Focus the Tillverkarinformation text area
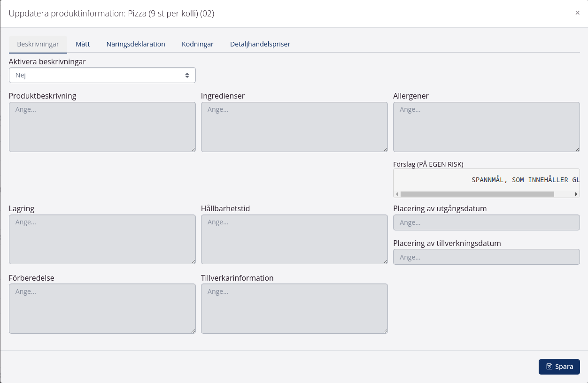The height and width of the screenshot is (383, 588). pos(294,308)
